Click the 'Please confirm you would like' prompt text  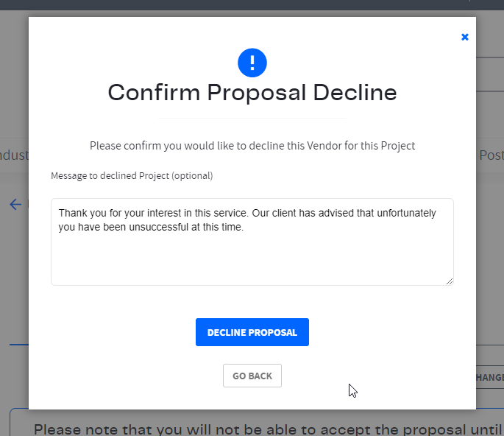[x=252, y=146]
